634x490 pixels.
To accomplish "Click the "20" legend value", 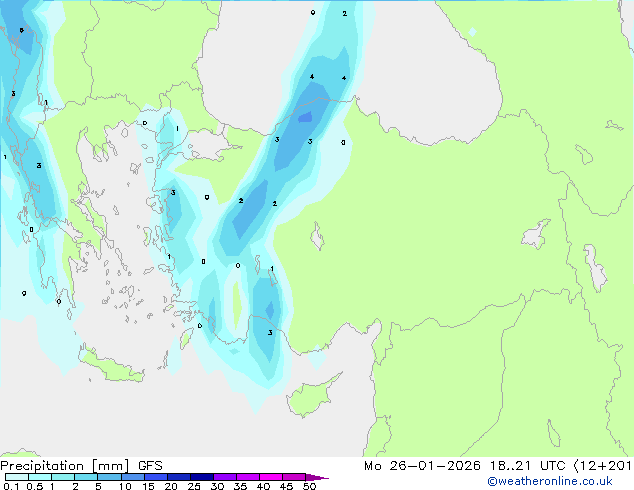I will pyautogui.click(x=171, y=486).
